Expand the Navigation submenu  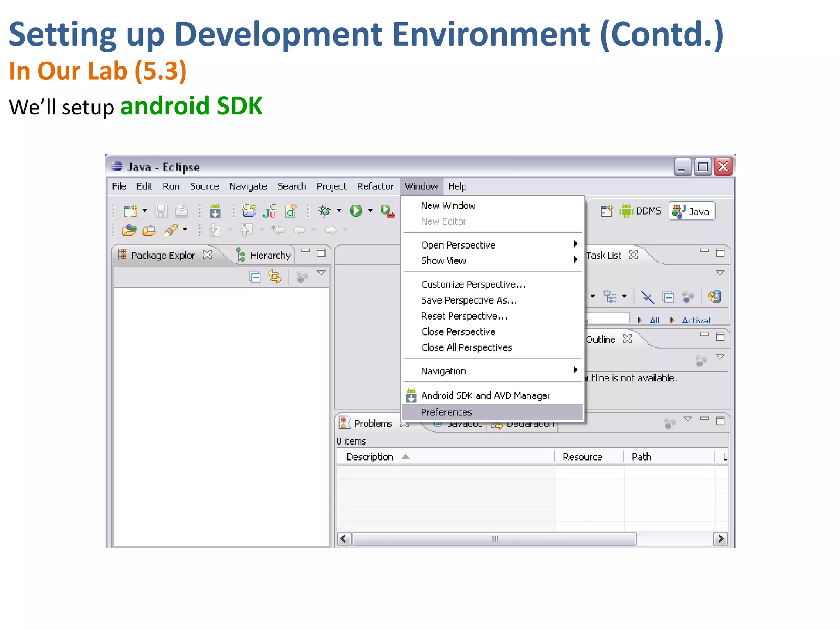493,371
